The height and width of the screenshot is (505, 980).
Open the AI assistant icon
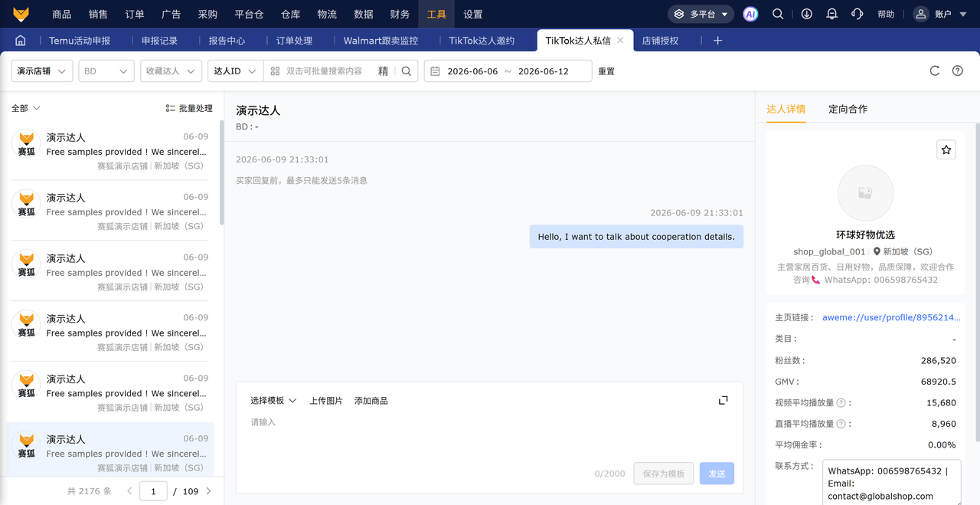750,14
